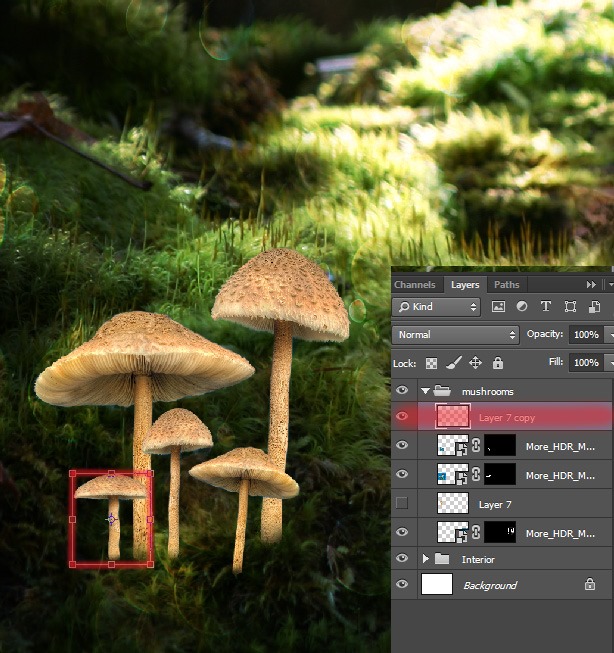614x653 pixels.
Task: Click the lock all padlock icon
Action: pyautogui.click(x=497, y=363)
